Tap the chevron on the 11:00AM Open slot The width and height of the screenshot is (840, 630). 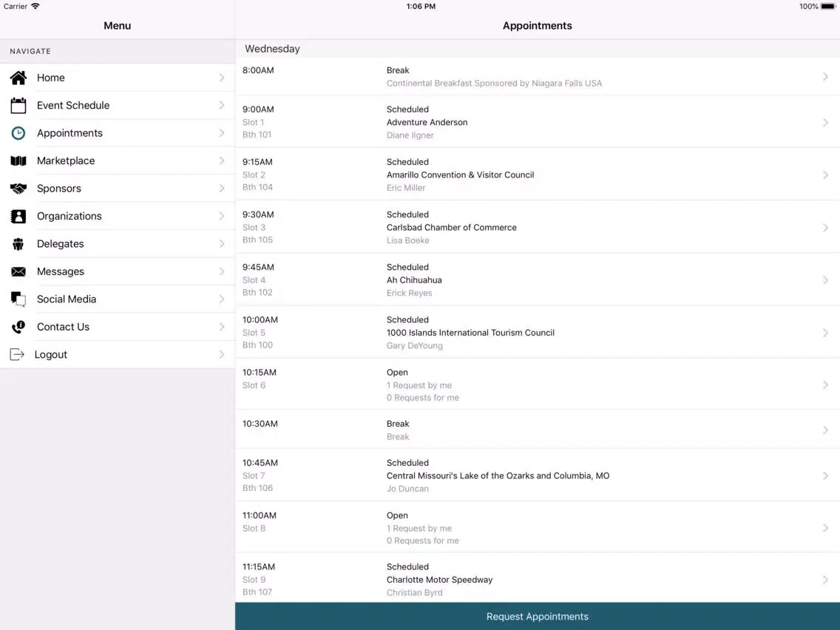click(x=825, y=528)
